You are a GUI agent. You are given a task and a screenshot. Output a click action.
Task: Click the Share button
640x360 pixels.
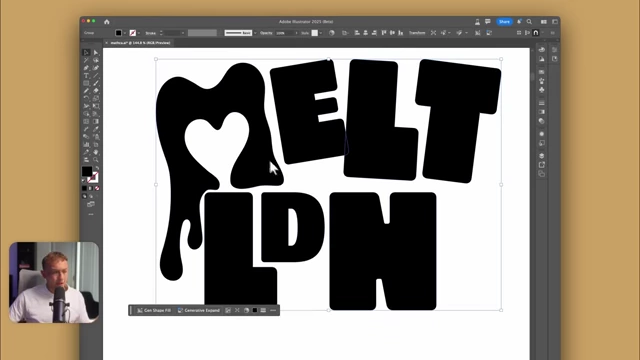tap(504, 22)
